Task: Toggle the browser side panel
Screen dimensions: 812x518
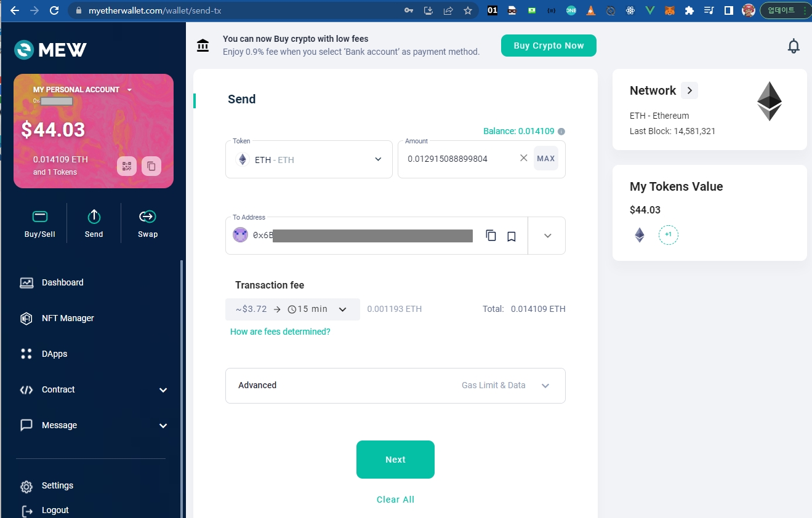Action: 728,10
